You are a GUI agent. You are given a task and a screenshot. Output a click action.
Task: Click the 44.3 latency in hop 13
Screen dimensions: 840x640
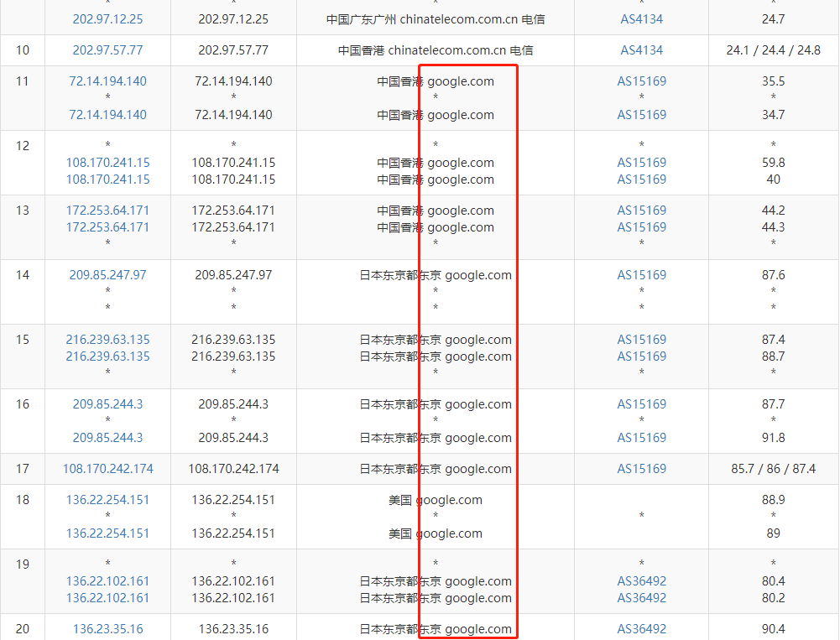pyautogui.click(x=773, y=227)
